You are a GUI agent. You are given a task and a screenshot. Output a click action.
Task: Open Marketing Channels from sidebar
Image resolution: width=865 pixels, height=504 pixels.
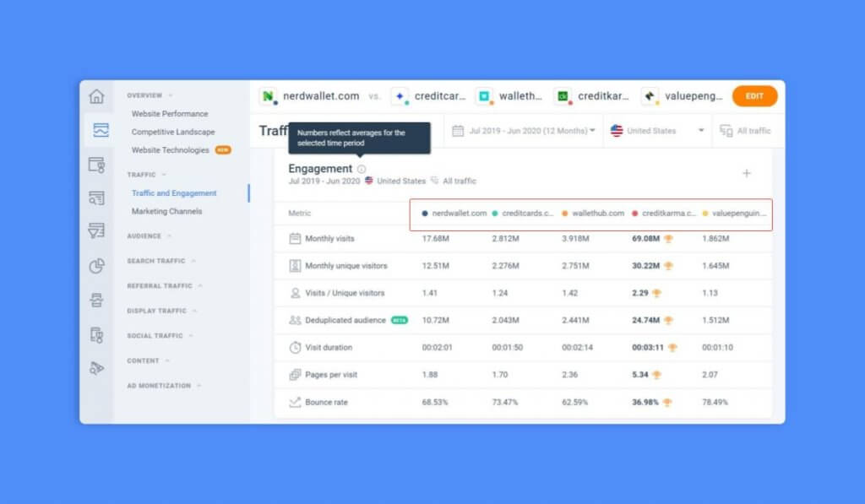166,211
